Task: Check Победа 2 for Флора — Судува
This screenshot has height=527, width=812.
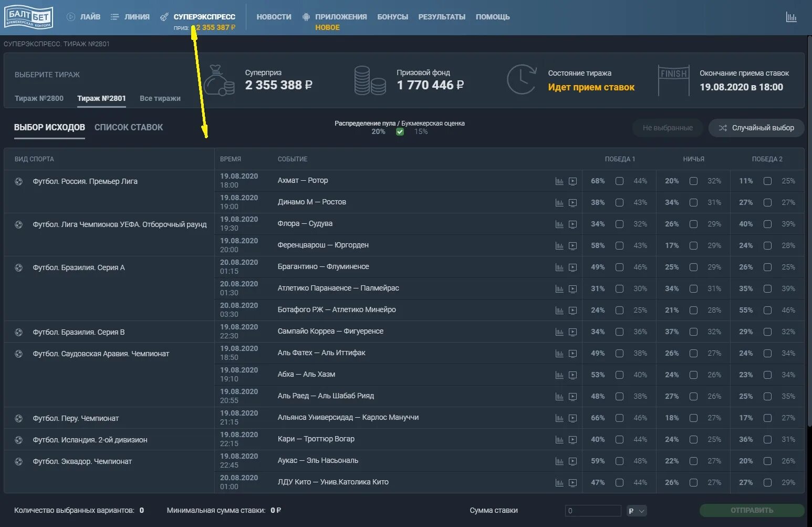Action: coord(768,224)
